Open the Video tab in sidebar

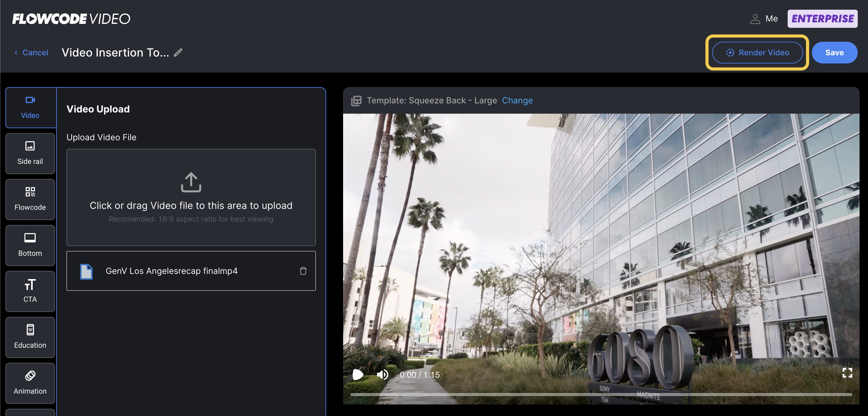pyautogui.click(x=30, y=108)
